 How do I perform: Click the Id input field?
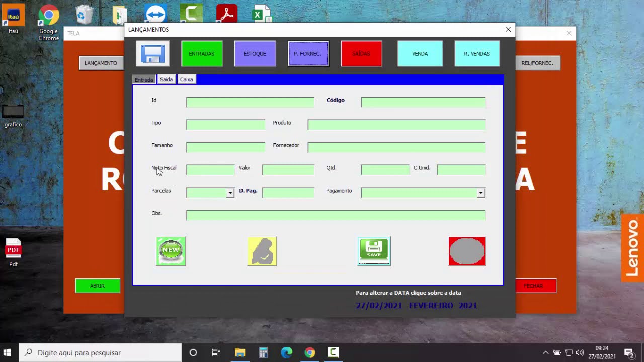pos(250,102)
